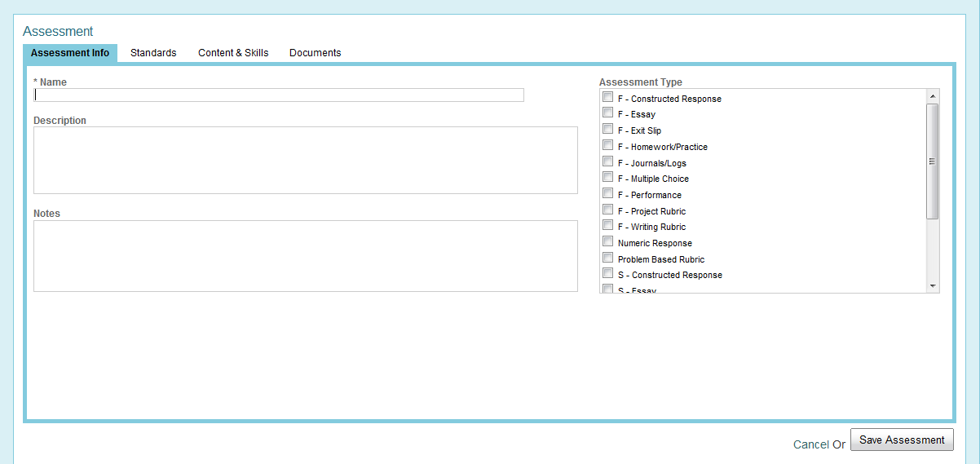Toggle the F - Multiple Choice checkbox
This screenshot has height=464, width=980.
pos(607,177)
